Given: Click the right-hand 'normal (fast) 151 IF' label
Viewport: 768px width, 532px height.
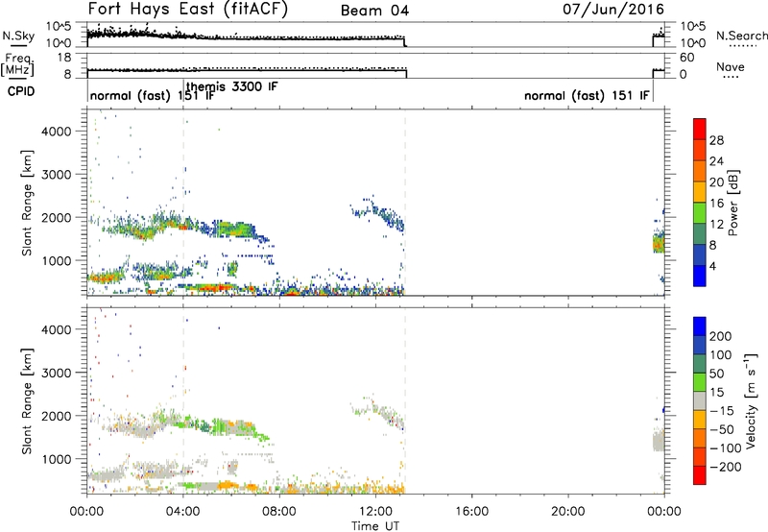Looking at the screenshot, I should tap(587, 95).
